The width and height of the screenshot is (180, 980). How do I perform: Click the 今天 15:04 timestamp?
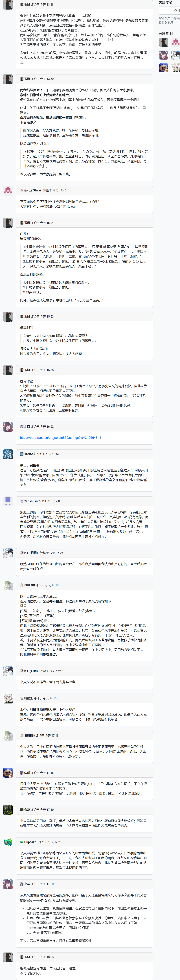click(47, 223)
